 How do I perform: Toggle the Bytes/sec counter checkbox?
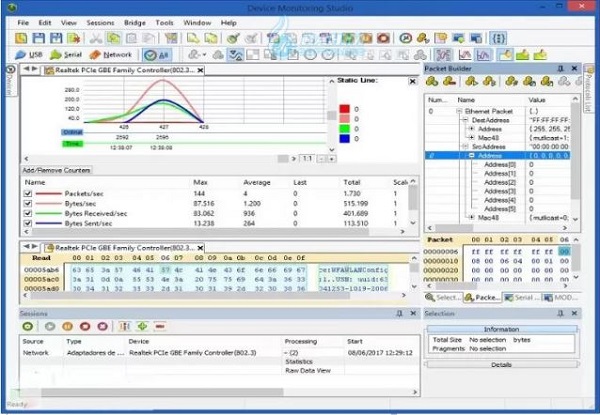tap(28, 203)
